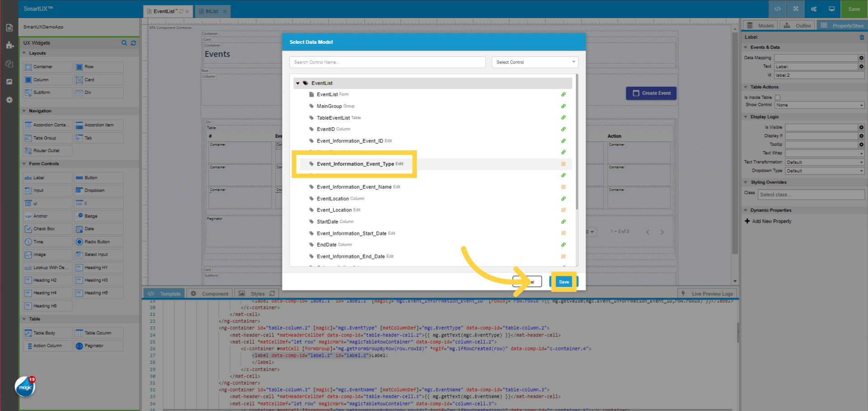
Task: Click the gears icon beside the preview icon
Action: pyautogui.click(x=813, y=9)
